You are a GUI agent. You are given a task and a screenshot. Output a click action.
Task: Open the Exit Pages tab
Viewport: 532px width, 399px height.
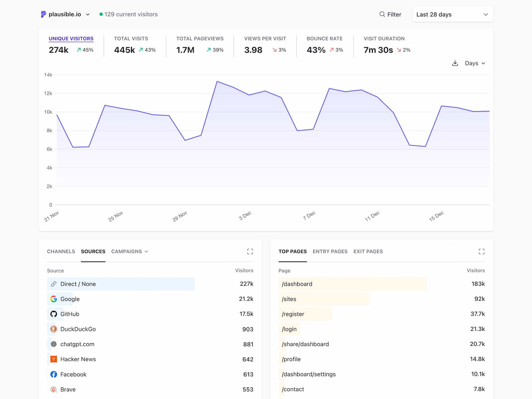(368, 251)
